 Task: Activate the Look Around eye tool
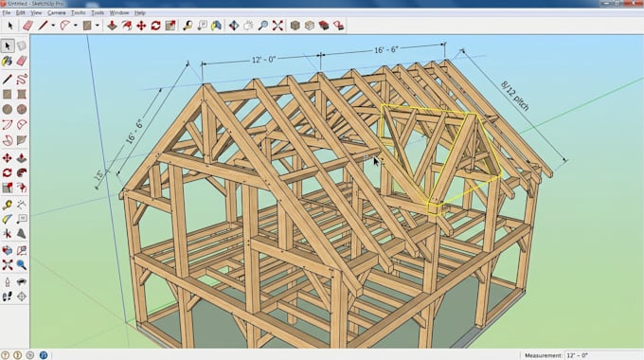pos(22,282)
